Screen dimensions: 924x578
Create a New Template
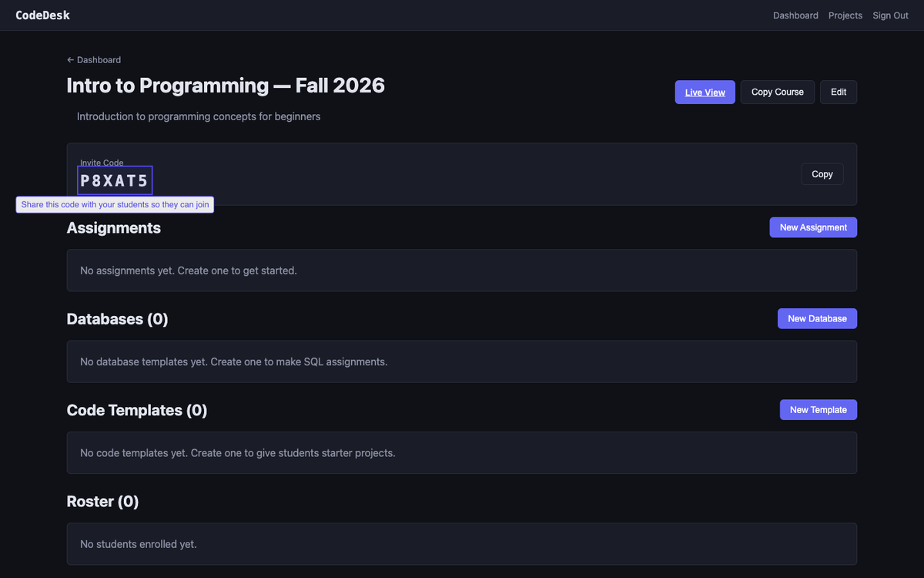pos(818,410)
